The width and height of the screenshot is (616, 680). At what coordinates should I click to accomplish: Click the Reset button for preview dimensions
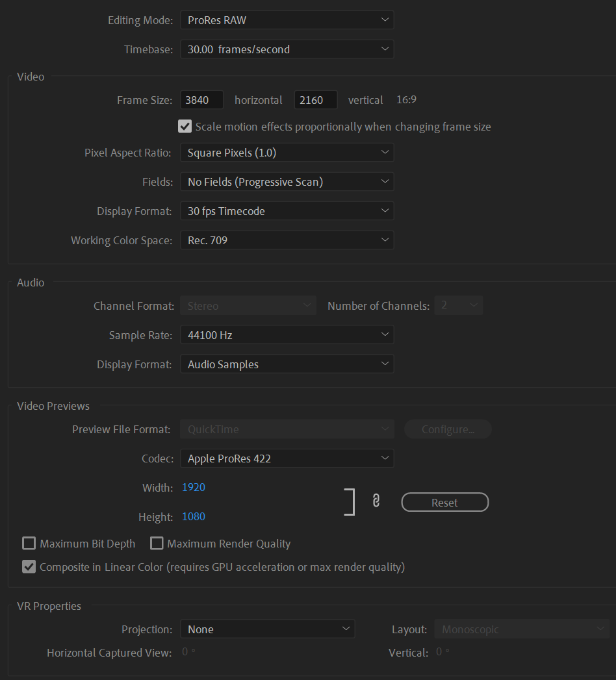pos(444,501)
